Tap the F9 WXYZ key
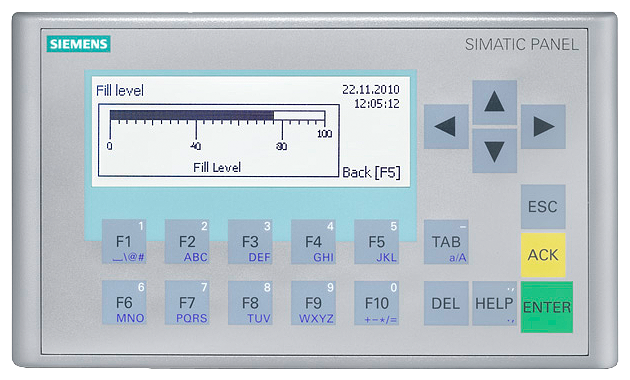The height and width of the screenshot is (380, 630). (313, 303)
